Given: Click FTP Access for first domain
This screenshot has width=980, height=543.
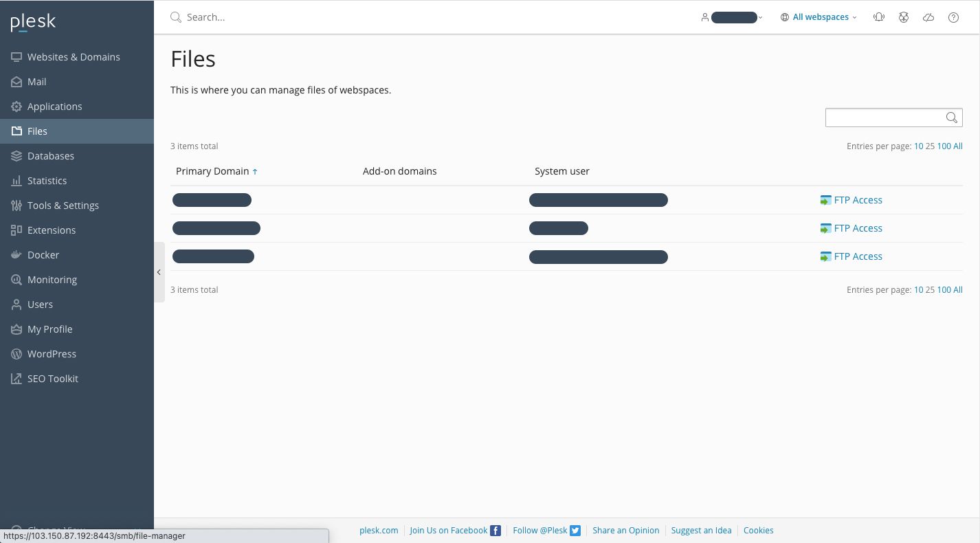Looking at the screenshot, I should 858,200.
